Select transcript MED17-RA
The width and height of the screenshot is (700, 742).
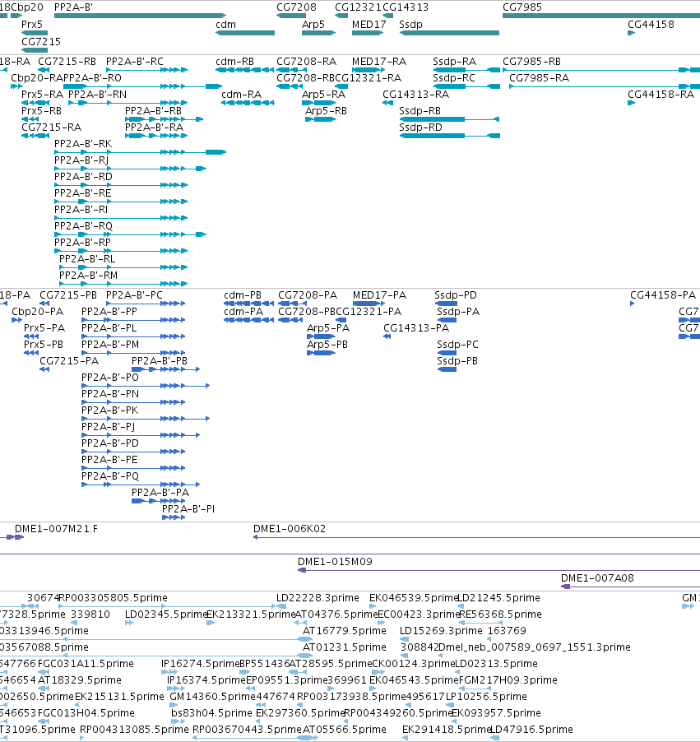[369, 70]
